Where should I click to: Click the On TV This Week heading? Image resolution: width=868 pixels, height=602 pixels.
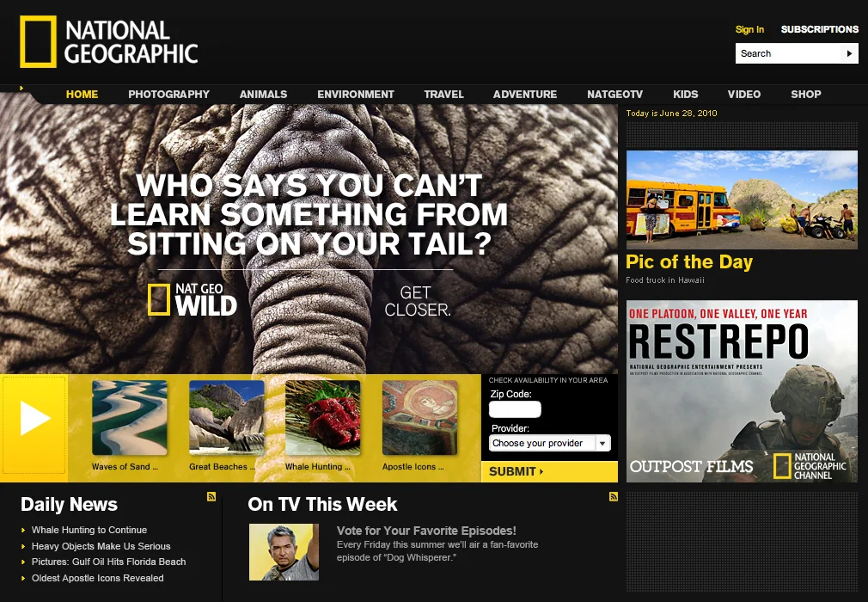coord(322,505)
